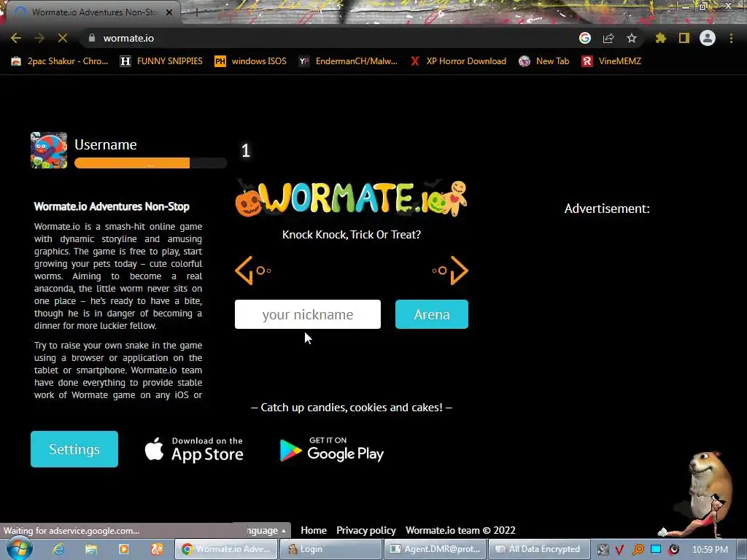
Task: Open the orange UC browser taskbar icon
Action: click(x=157, y=549)
